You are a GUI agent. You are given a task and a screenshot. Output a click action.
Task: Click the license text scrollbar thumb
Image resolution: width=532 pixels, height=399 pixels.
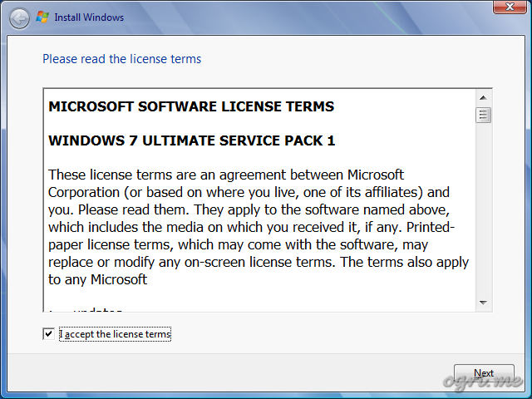[x=483, y=115]
